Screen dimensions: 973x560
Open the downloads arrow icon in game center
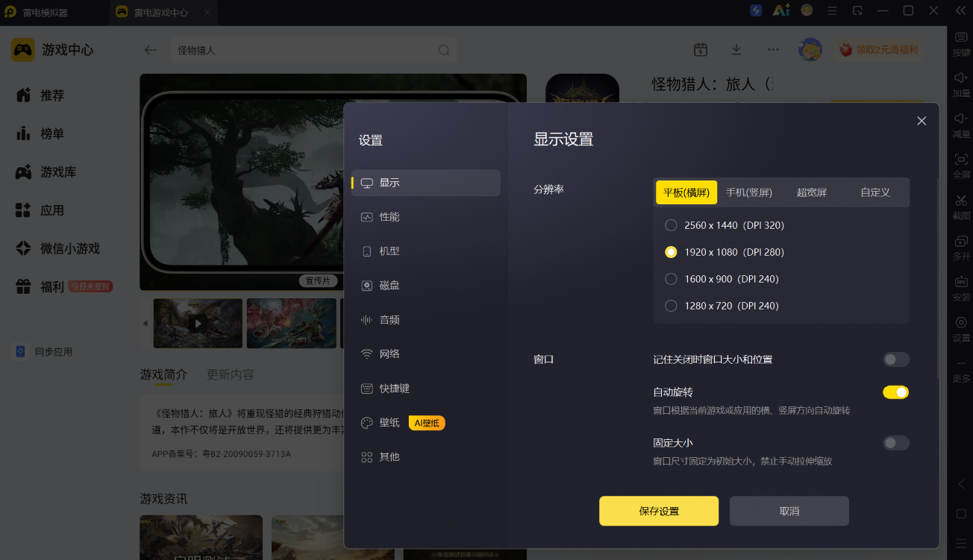tap(736, 49)
